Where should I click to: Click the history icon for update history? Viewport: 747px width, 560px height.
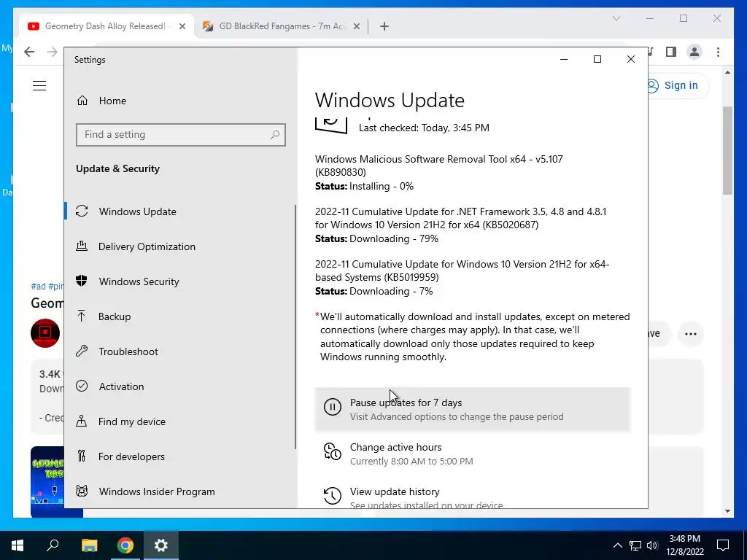333,496
